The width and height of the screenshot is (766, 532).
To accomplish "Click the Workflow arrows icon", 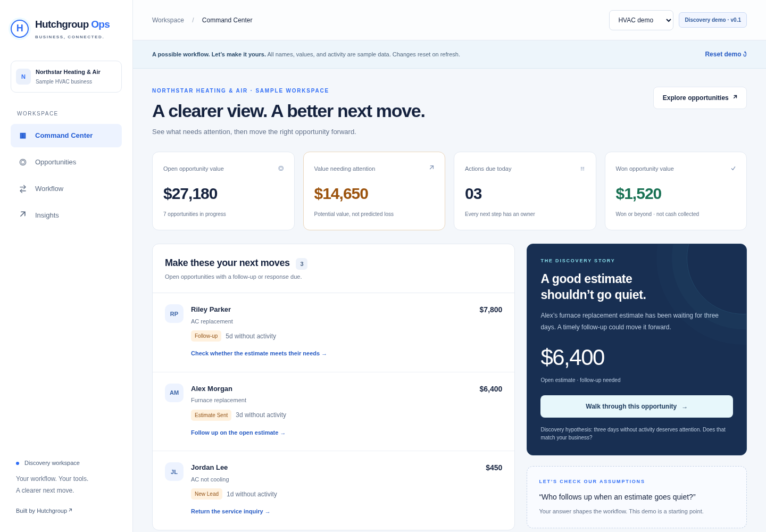I will click(23, 189).
